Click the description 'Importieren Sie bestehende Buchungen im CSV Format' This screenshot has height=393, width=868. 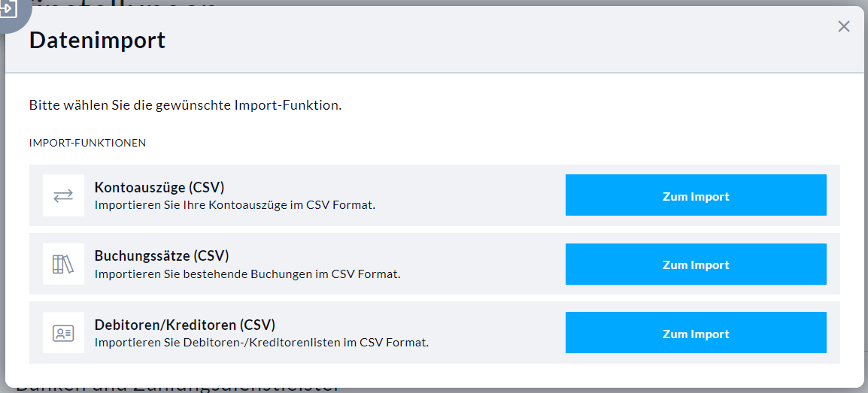(x=247, y=274)
